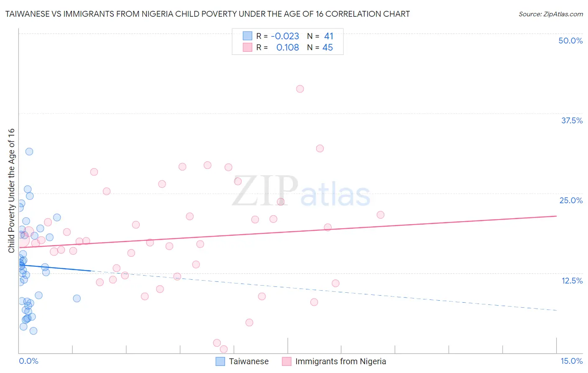Click the ZIPatlas watermark in the chart center
Viewport: 588px width, 373px height.
pyautogui.click(x=301, y=192)
